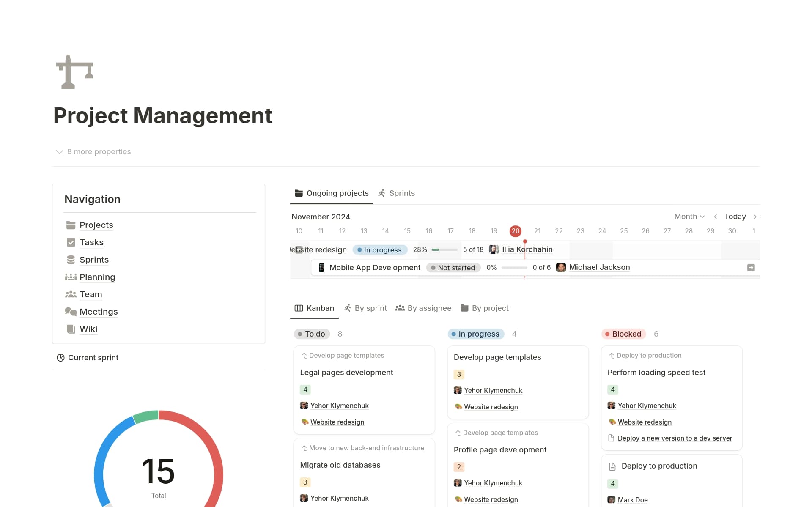
Task: Click the Sprints database icon in Navigation
Action: click(70, 260)
